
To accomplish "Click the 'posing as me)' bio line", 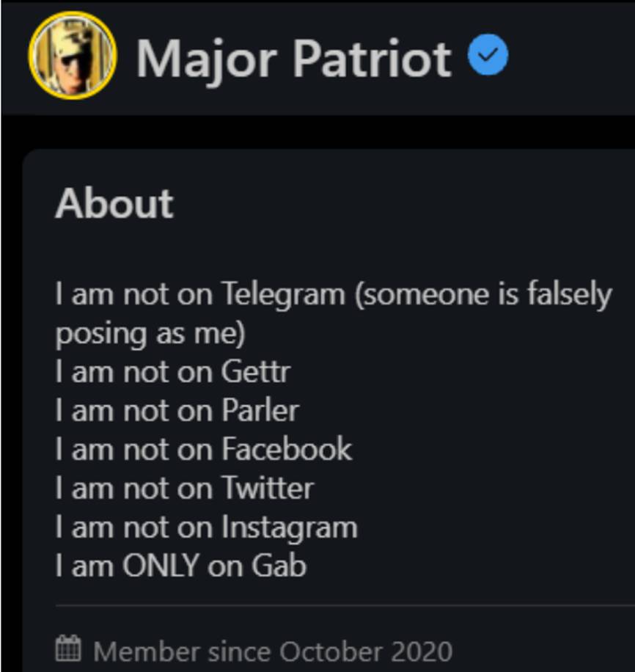I will point(150,334).
